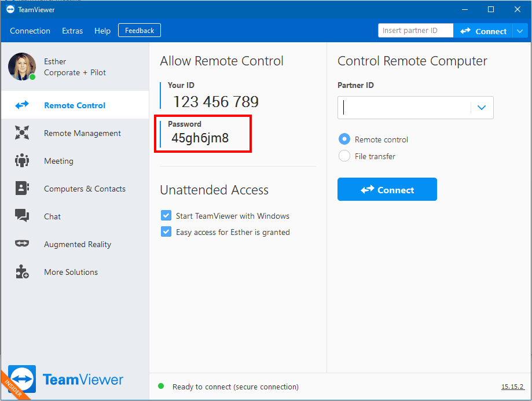Screen dimensions: 532x401
Task: Click the large blue Connect button
Action: 387,189
